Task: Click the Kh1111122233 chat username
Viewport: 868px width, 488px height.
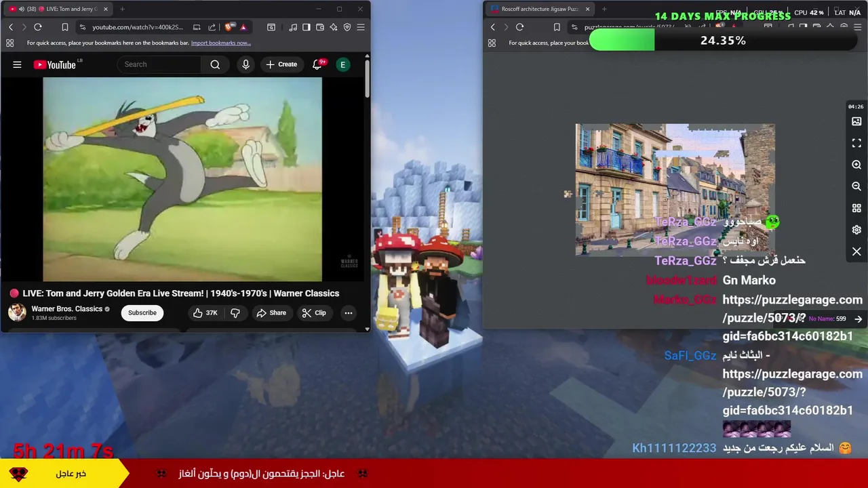Action: [674, 448]
